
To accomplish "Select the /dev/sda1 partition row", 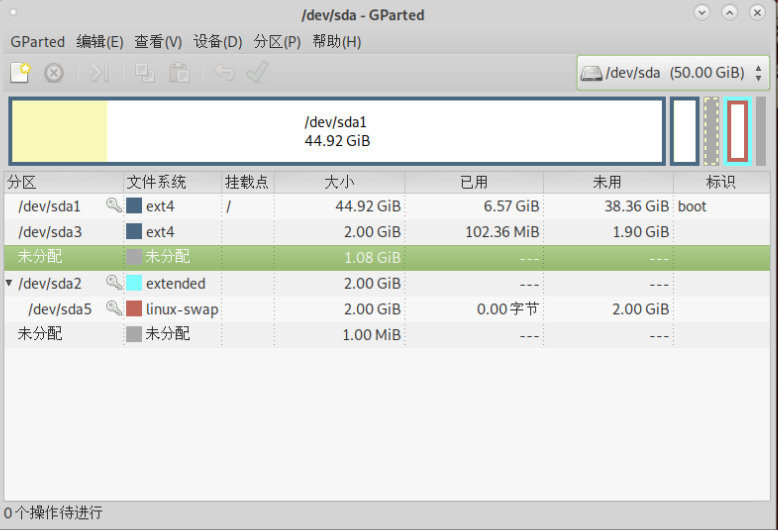I will click(x=387, y=206).
